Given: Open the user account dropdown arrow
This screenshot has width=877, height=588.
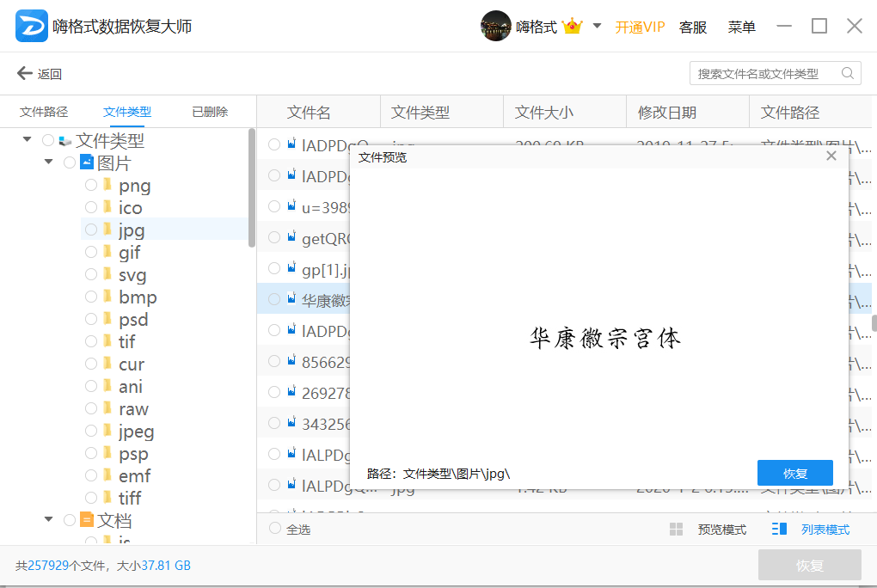Looking at the screenshot, I should click(x=597, y=26).
